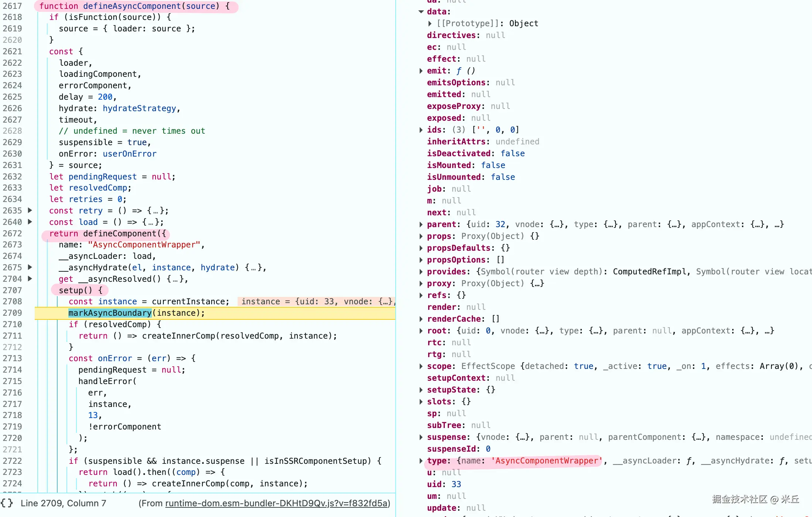Expand the provides object property

click(421, 272)
